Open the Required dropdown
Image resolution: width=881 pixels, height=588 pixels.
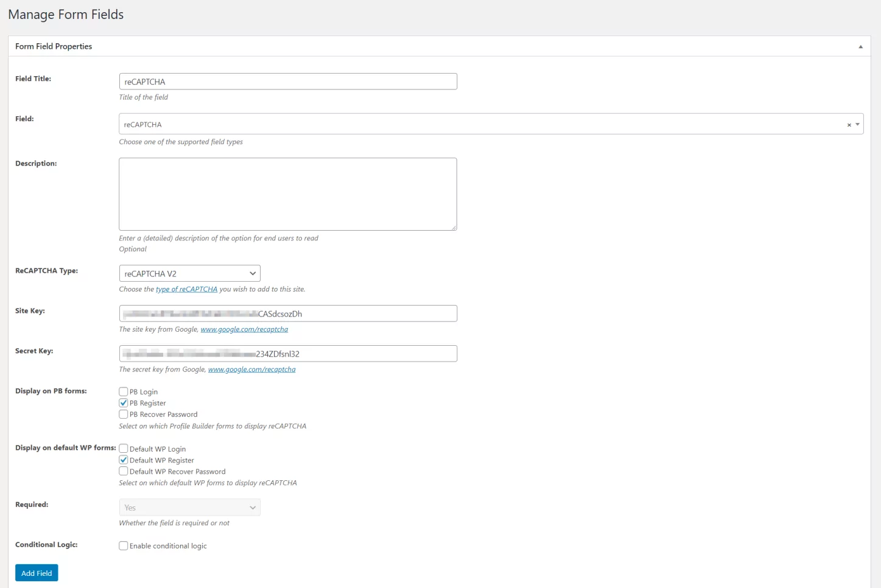189,508
